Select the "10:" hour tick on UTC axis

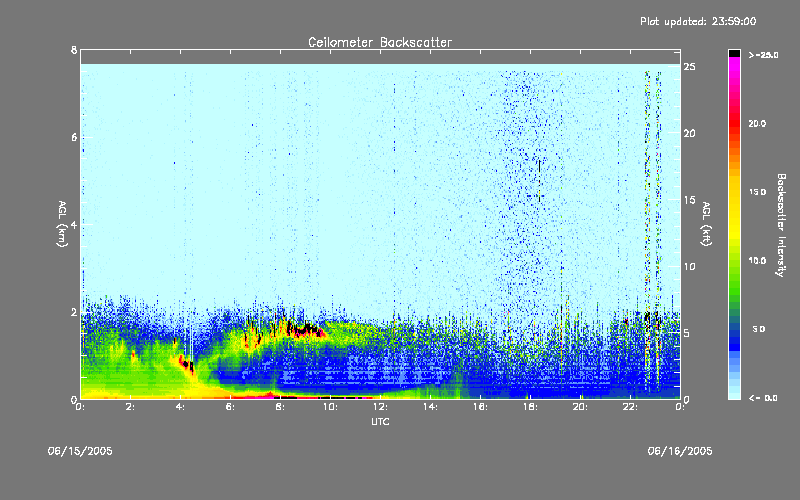point(330,407)
